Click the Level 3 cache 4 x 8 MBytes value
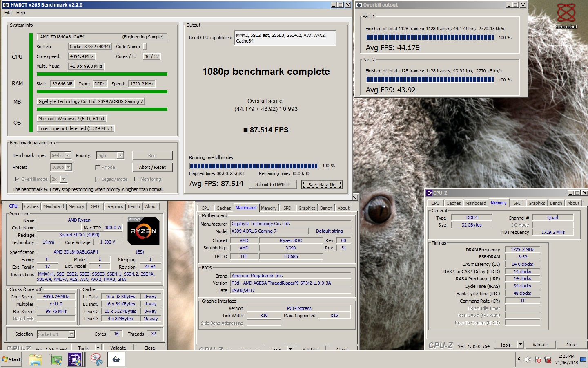588x368 pixels. [120, 319]
